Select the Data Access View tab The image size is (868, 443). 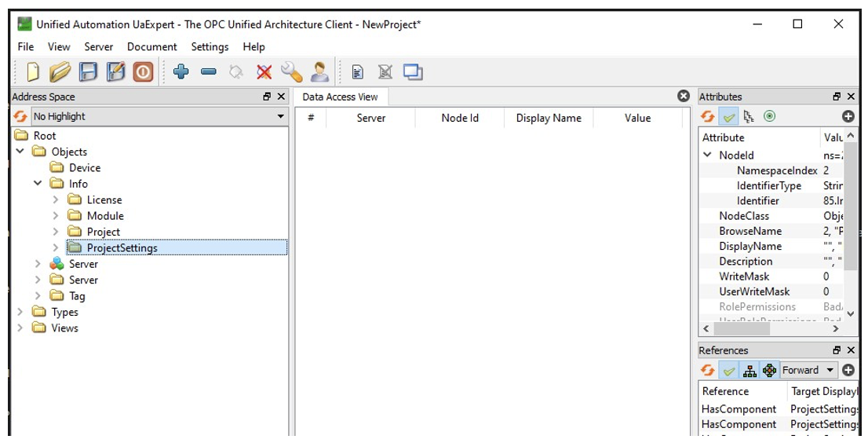tap(340, 97)
